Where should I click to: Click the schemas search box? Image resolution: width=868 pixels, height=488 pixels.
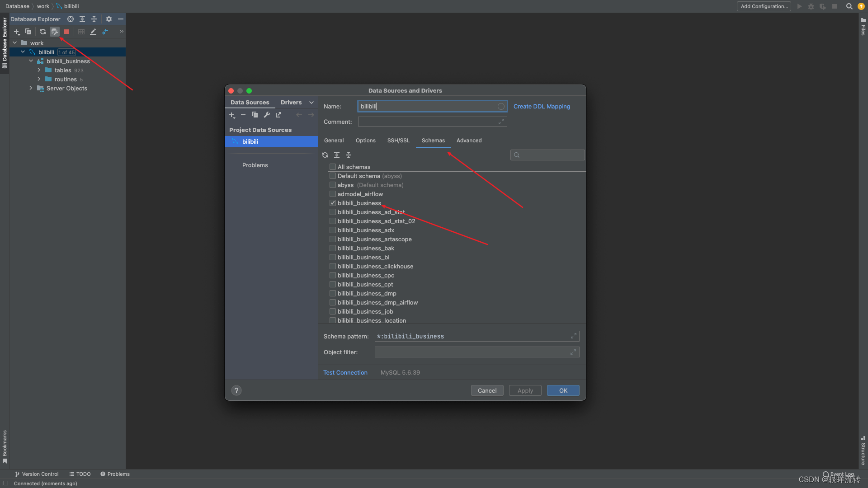547,155
